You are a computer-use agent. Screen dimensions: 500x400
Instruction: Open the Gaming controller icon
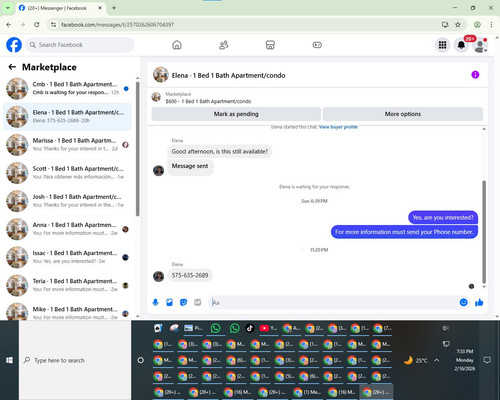[x=317, y=45]
